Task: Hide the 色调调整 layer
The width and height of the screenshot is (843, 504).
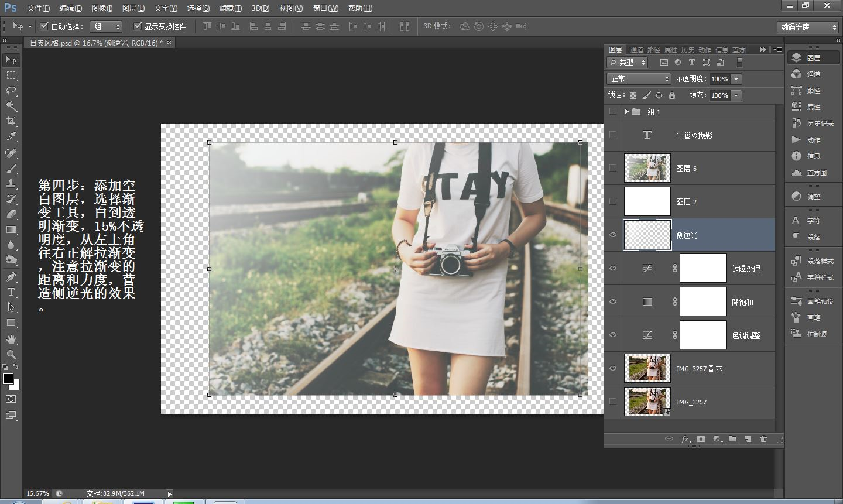Action: [613, 335]
